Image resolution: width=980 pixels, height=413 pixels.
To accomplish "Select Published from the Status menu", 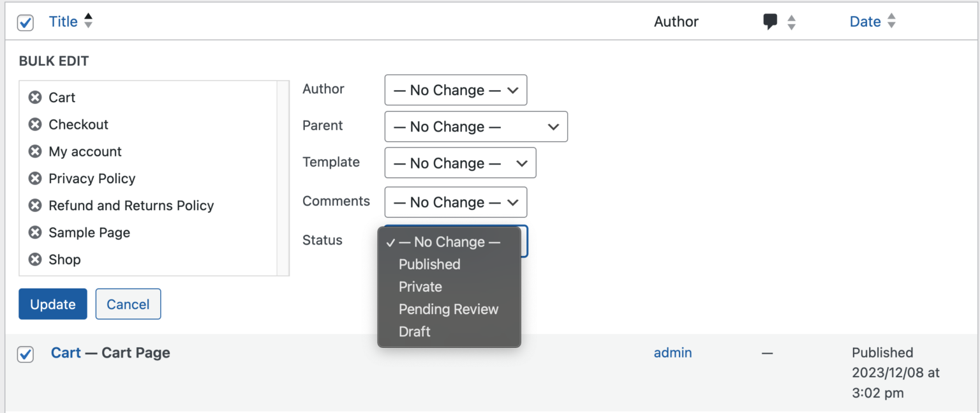I will 429,264.
